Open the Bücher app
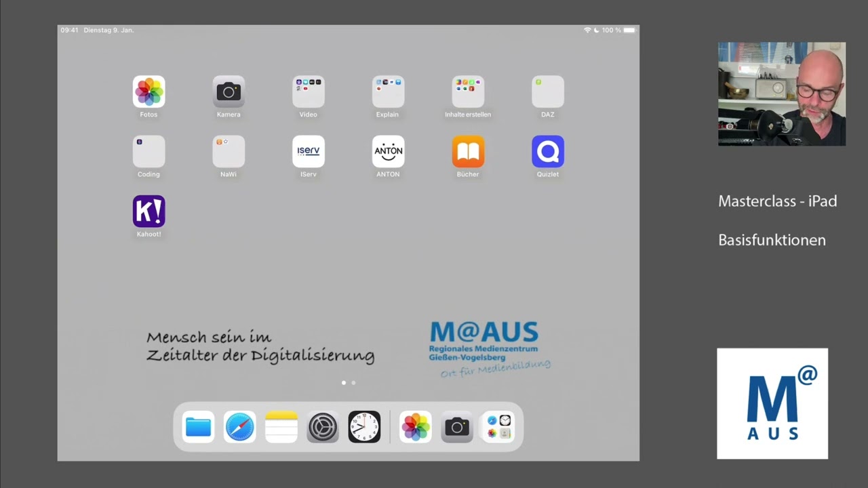The width and height of the screenshot is (868, 488). tap(468, 151)
